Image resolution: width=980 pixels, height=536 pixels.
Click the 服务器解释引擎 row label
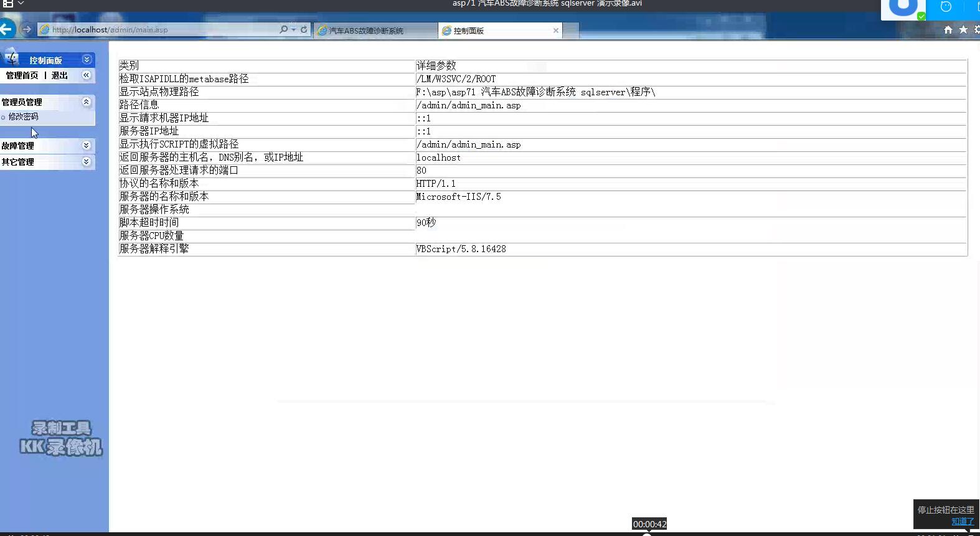(154, 248)
